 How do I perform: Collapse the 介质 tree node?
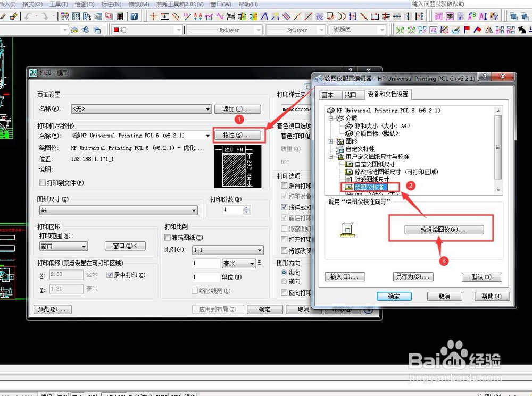[330, 119]
